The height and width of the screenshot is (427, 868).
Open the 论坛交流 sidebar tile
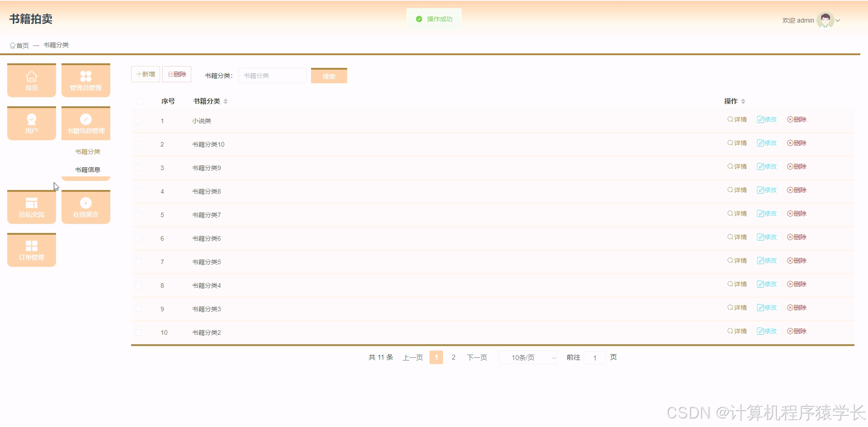[32, 207]
